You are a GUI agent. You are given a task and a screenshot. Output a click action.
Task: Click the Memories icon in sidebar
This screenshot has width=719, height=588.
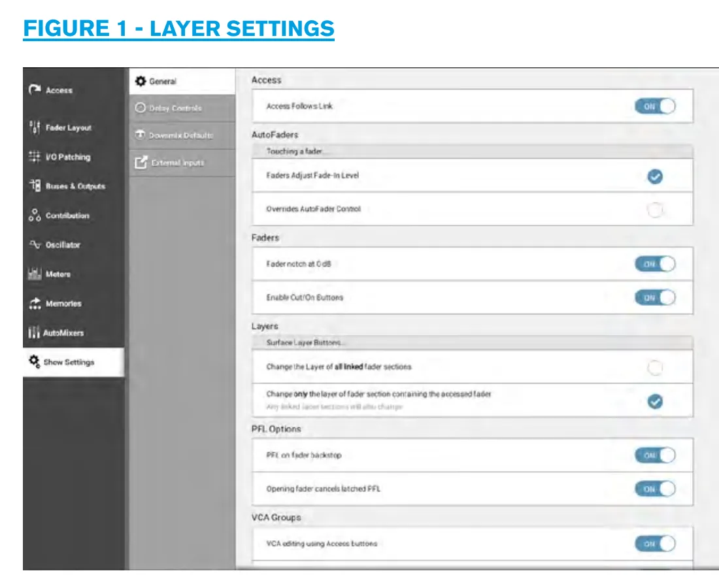coord(35,303)
